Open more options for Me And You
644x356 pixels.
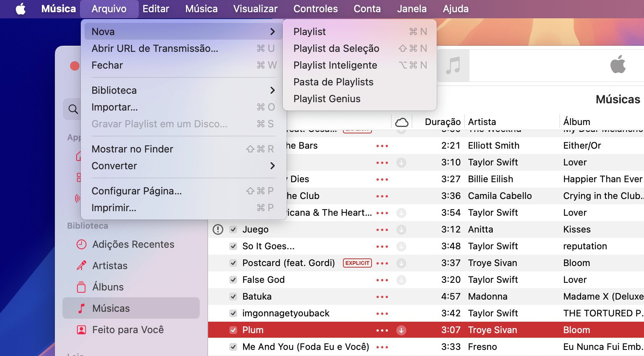click(382, 347)
